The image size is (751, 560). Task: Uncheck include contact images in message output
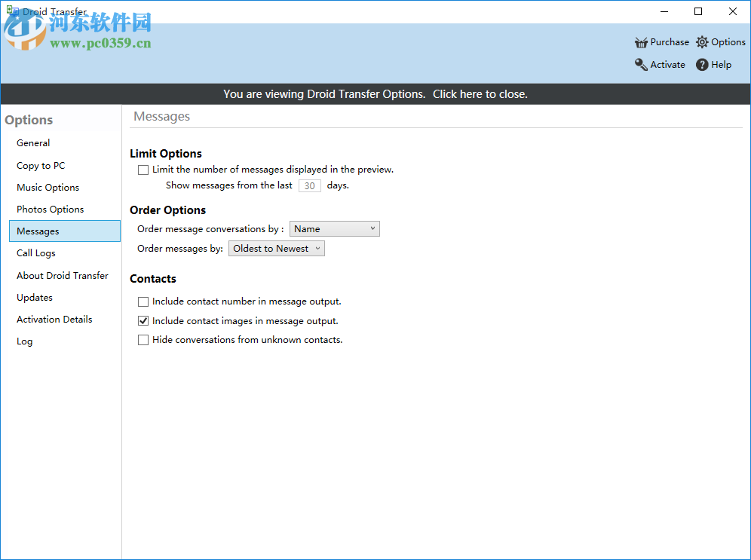click(x=143, y=320)
